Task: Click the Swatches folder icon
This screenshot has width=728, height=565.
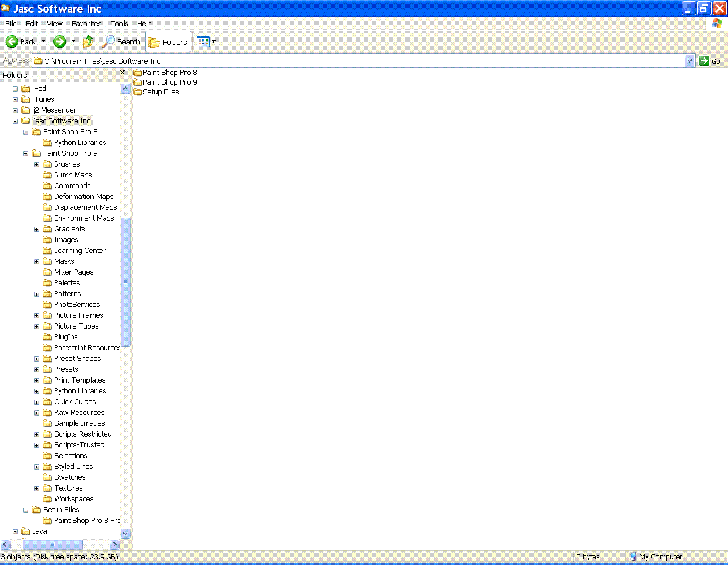Action: 47,477
